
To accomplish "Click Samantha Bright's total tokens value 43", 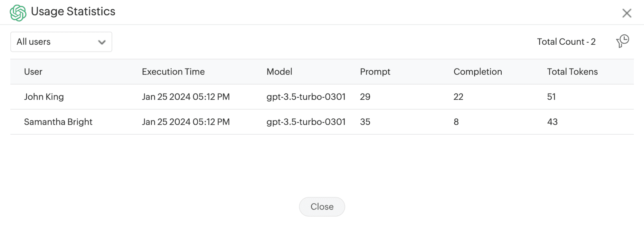I will point(552,122).
